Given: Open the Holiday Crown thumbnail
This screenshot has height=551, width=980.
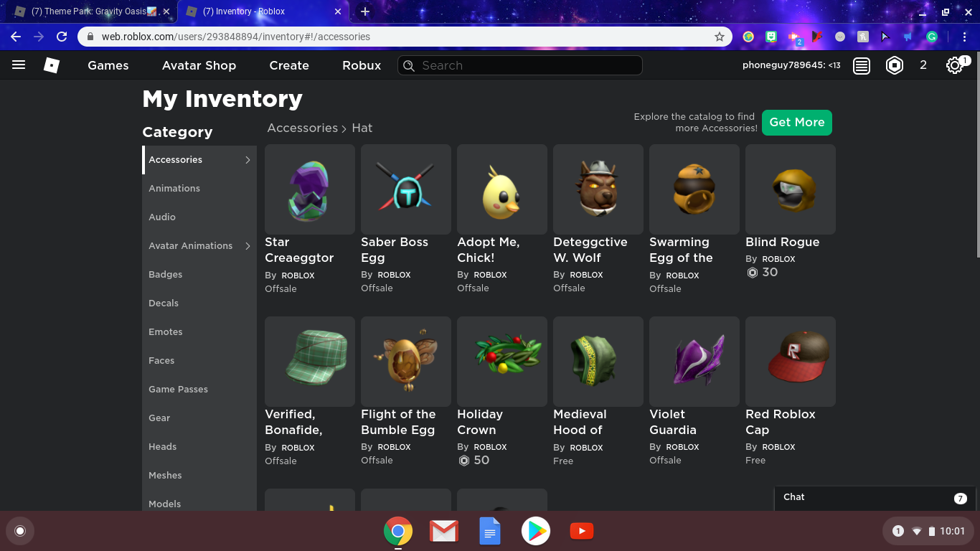Looking at the screenshot, I should click(x=502, y=362).
